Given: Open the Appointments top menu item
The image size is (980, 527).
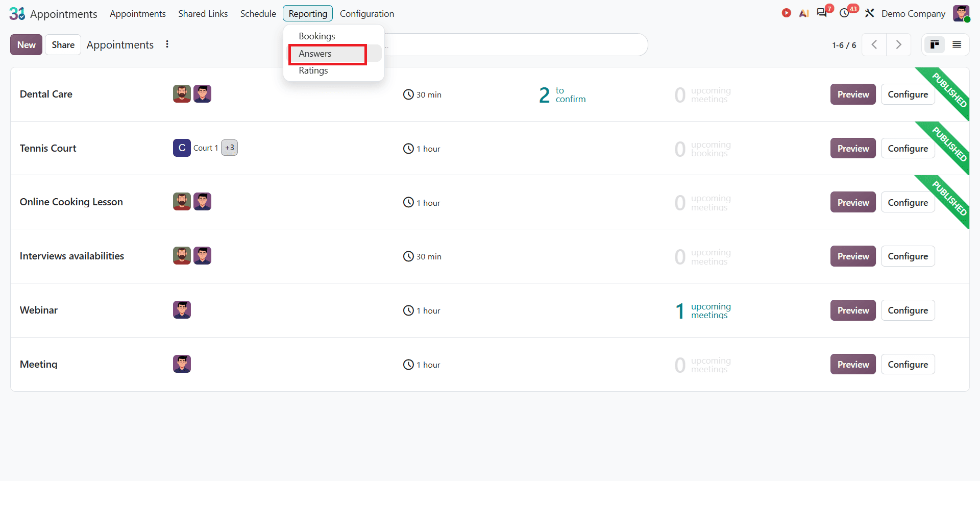Looking at the screenshot, I should coord(138,14).
